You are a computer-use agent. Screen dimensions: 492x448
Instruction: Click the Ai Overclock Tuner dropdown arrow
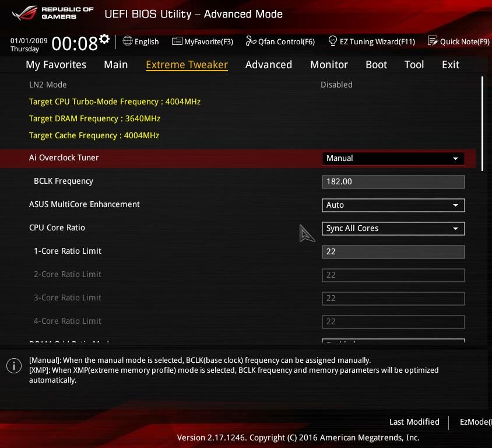click(x=455, y=159)
